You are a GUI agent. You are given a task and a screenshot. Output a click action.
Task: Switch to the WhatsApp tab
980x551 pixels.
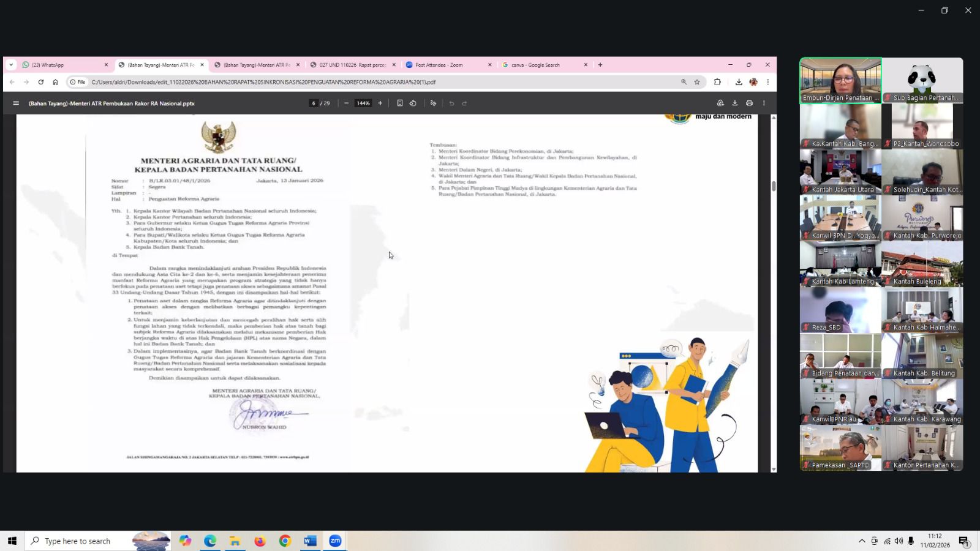[x=61, y=65]
